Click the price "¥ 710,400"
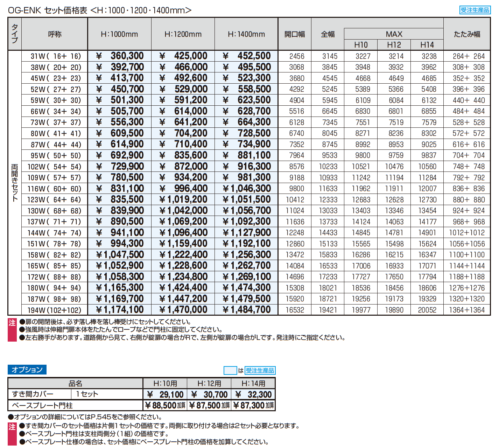Viewport: 499px width, 448px height. 183,144
